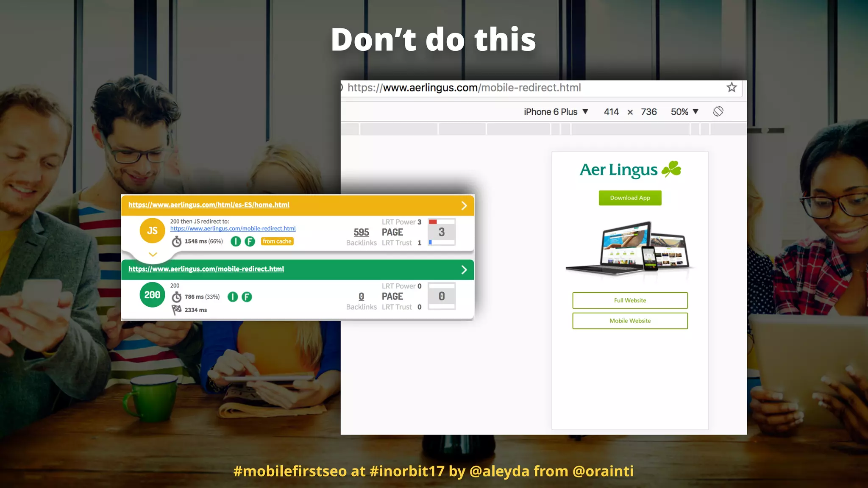Click the yellow JS status badge
The image size is (868, 488).
152,230
